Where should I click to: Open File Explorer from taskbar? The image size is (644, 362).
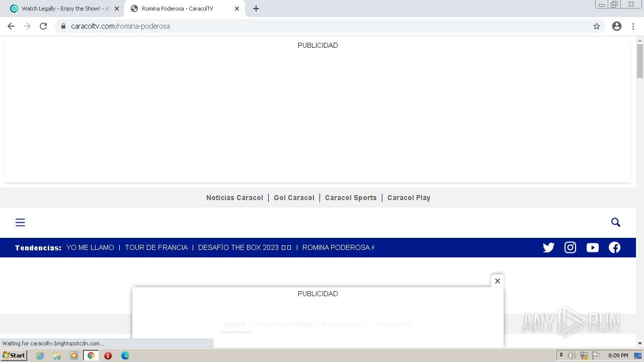[x=57, y=355]
